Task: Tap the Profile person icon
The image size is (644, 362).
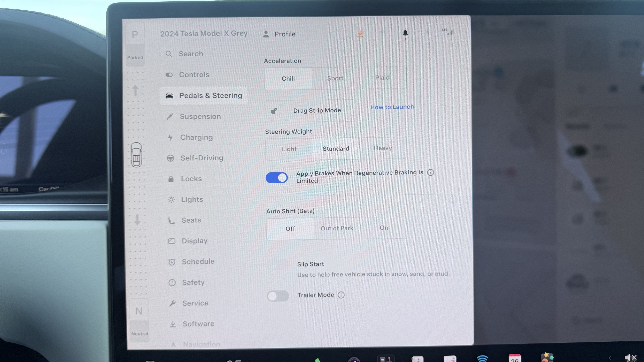Action: 266,34
